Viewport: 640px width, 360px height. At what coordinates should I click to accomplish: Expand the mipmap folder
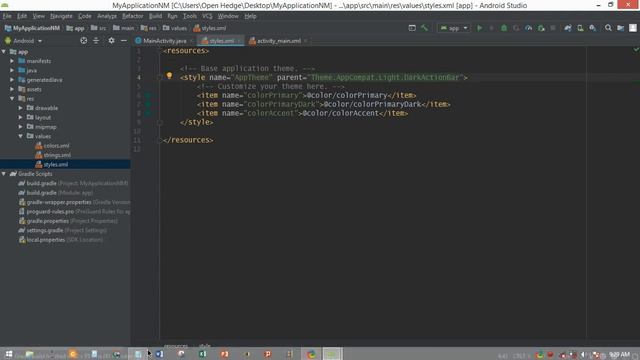[20, 127]
